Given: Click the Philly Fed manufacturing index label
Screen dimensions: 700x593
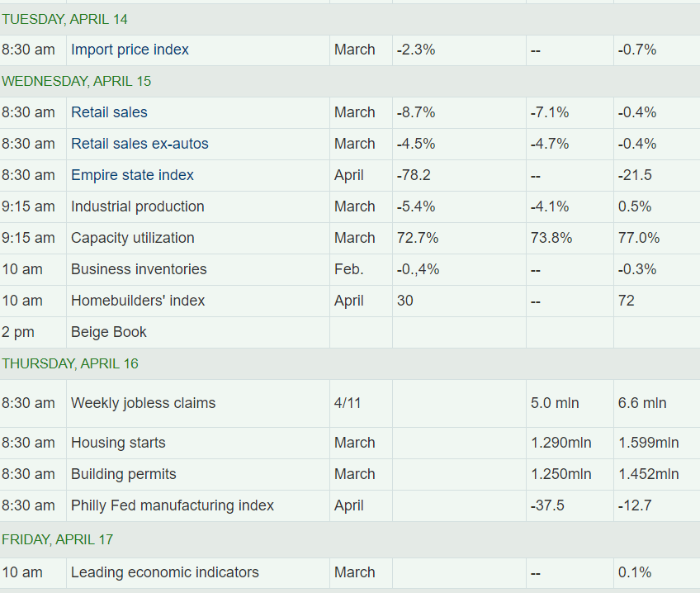Looking at the screenshot, I should [x=173, y=505].
